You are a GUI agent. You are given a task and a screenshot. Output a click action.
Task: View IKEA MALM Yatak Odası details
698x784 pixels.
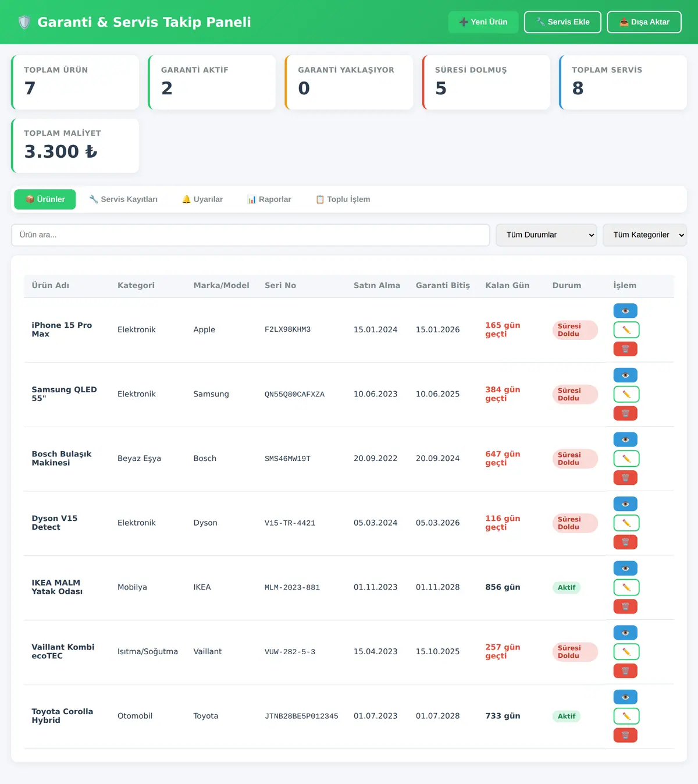(625, 568)
